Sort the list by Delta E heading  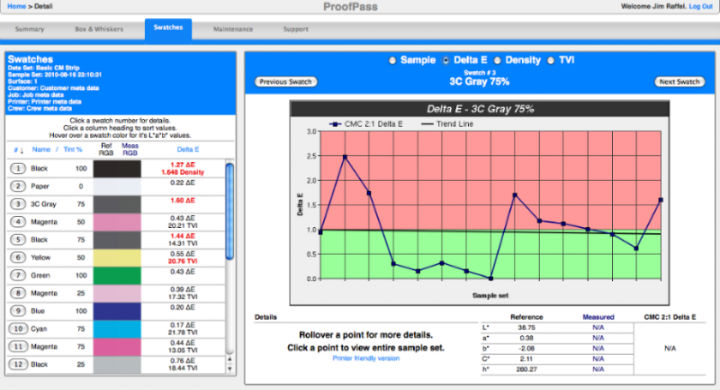point(188,150)
